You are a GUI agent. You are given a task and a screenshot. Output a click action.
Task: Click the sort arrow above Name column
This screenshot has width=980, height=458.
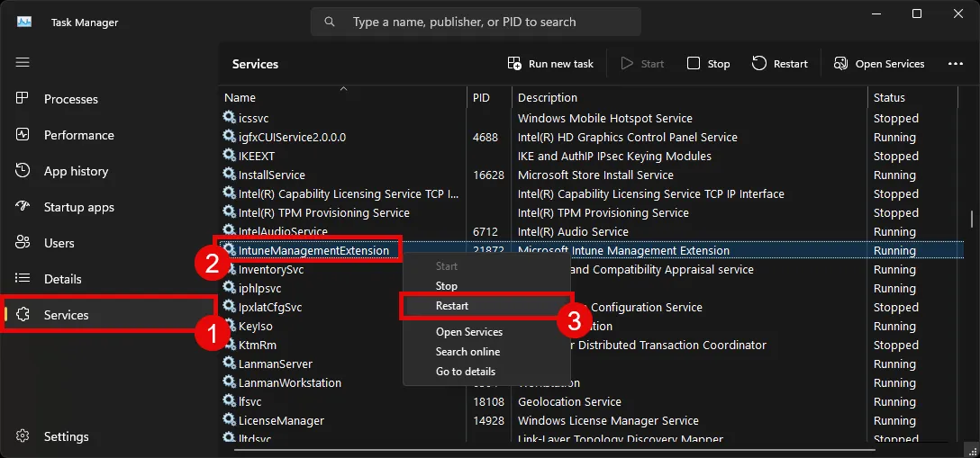coord(342,88)
